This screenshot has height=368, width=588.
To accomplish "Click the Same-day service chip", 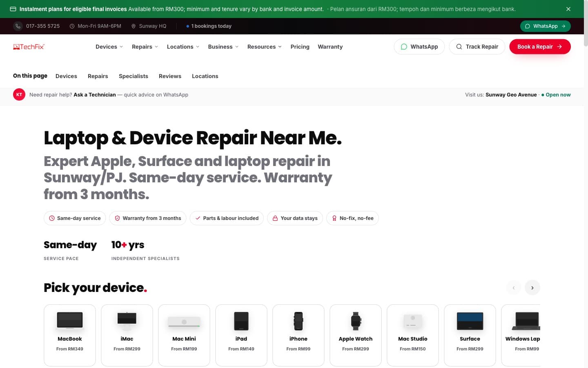I will point(75,218).
